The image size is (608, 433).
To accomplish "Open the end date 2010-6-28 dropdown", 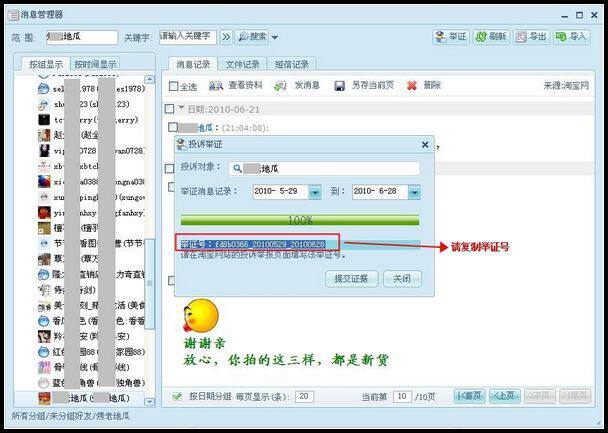I will point(414,192).
